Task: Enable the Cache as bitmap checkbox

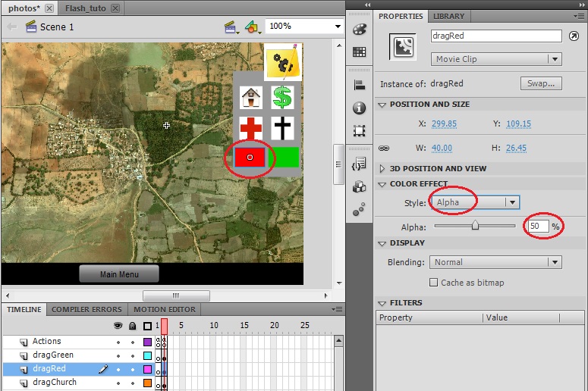Action: tap(433, 283)
